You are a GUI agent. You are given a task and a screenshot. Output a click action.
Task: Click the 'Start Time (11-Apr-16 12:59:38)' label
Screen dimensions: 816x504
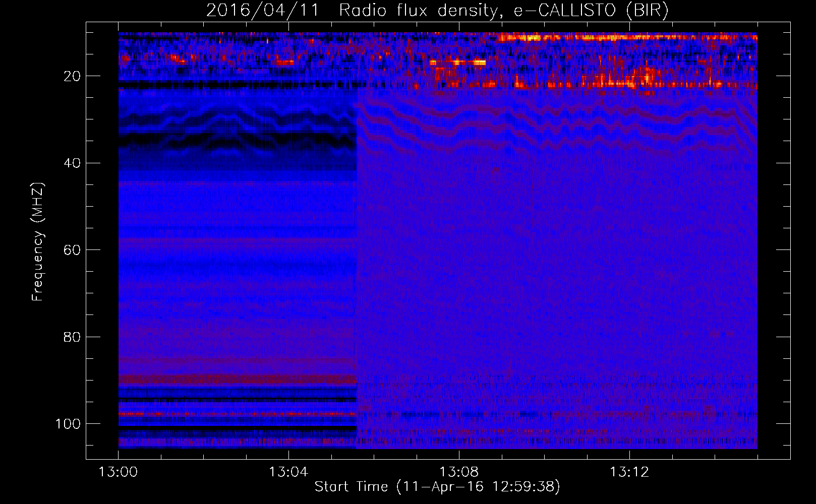click(437, 487)
